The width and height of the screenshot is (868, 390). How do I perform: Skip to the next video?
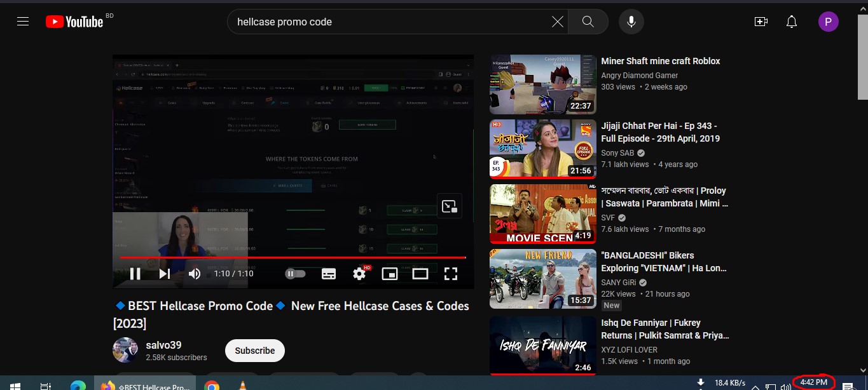coord(165,274)
